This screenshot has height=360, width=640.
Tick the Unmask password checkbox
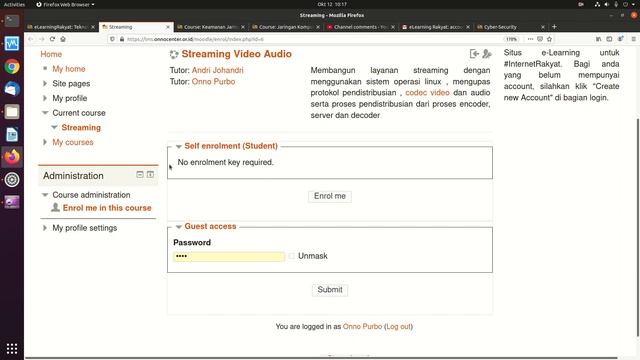point(291,256)
